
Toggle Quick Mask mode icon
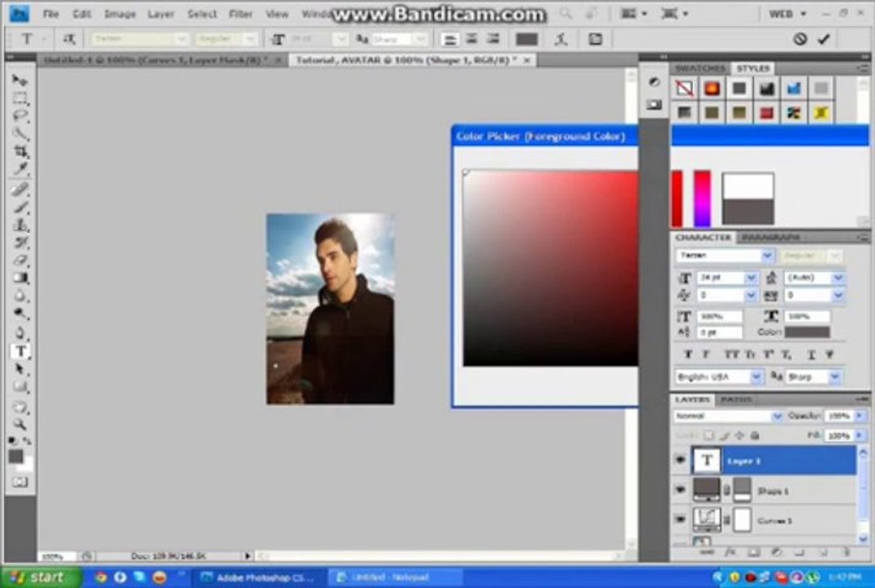click(20, 482)
